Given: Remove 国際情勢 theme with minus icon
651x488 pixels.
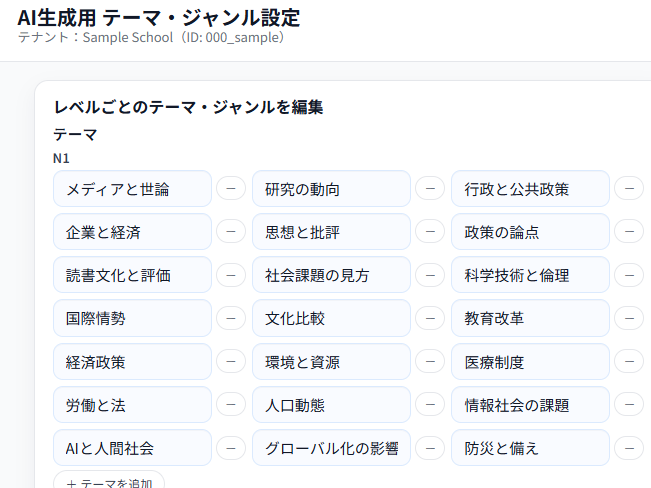Looking at the screenshot, I should pyautogui.click(x=230, y=318).
